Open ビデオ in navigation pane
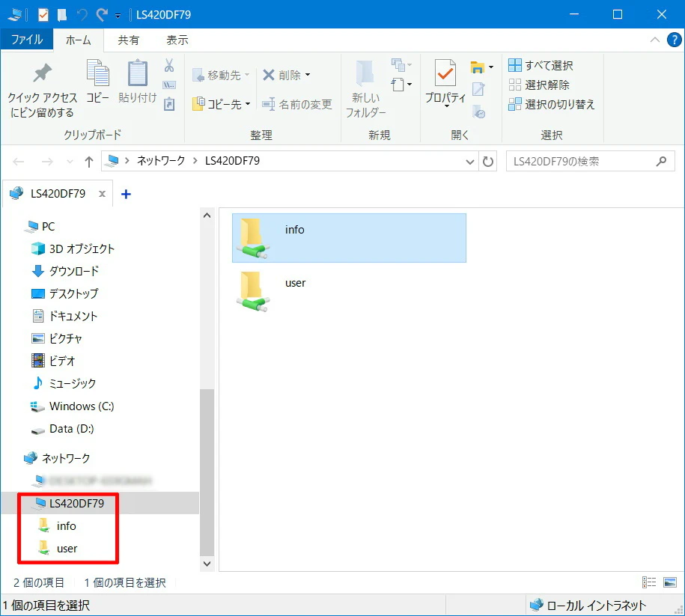Screen dimensions: 685x616 [53, 361]
